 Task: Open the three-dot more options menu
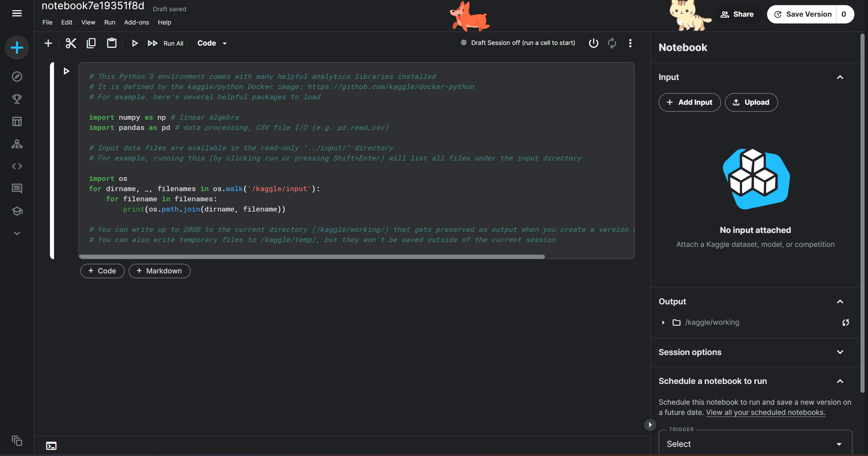click(x=630, y=43)
